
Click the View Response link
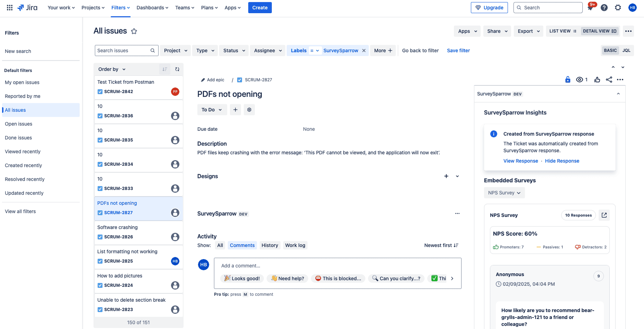(520, 161)
